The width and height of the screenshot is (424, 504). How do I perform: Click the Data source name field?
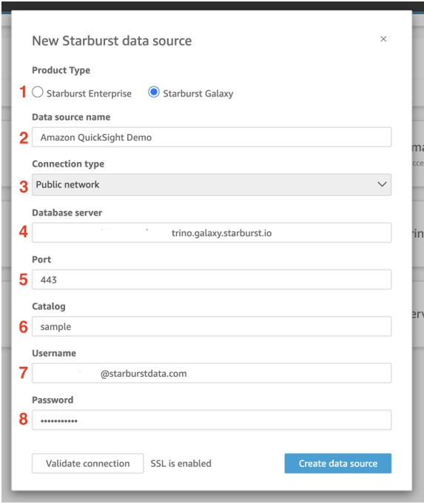[212, 137]
